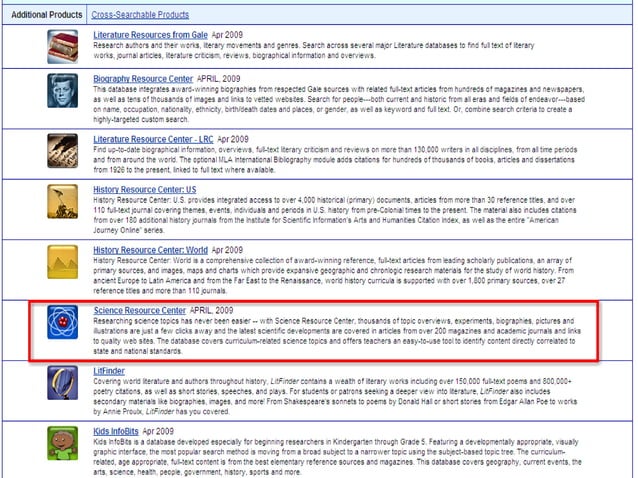Click the 'APRIL, 2009' date beside Science Resource Center
Viewport: 638px width, 478px height.
pos(212,310)
